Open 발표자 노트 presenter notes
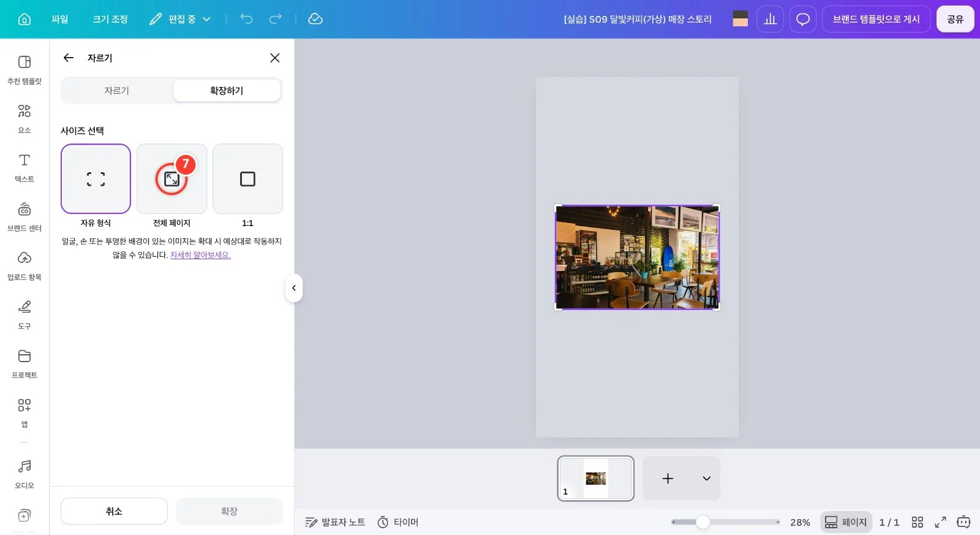This screenshot has height=535, width=980. pyautogui.click(x=335, y=522)
